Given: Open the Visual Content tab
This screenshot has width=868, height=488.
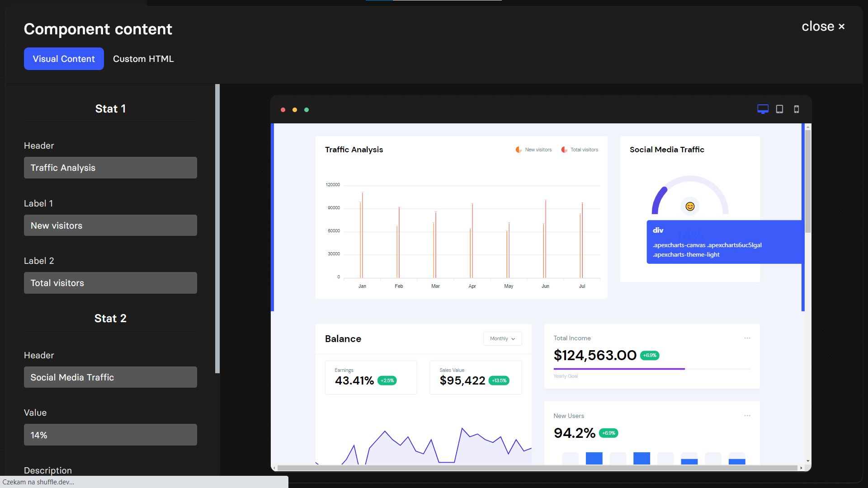Looking at the screenshot, I should pyautogui.click(x=64, y=59).
